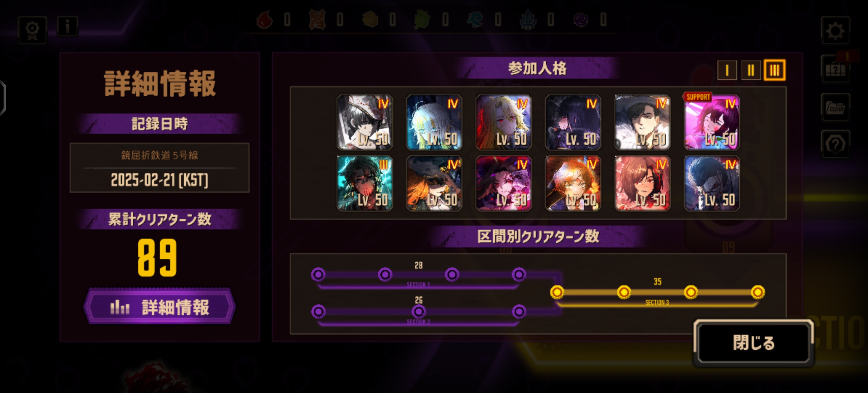
Task: Open the help question-mark hexagon icon
Action: pyautogui.click(x=835, y=144)
